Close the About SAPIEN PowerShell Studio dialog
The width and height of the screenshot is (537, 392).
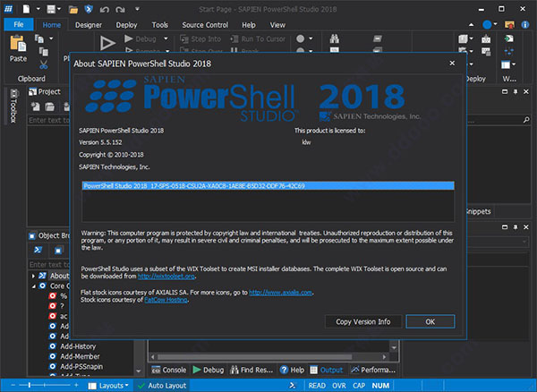tap(452, 63)
